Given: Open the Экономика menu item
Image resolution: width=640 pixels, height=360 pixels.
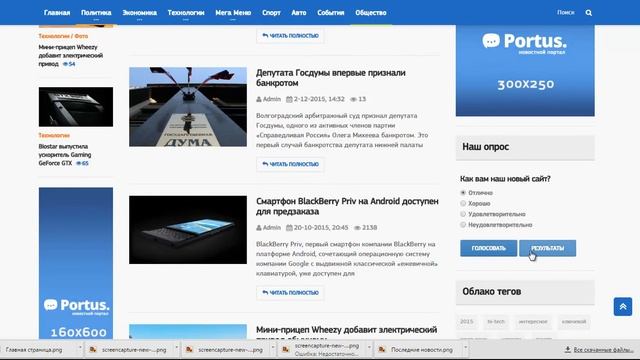Looking at the screenshot, I should [x=140, y=13].
